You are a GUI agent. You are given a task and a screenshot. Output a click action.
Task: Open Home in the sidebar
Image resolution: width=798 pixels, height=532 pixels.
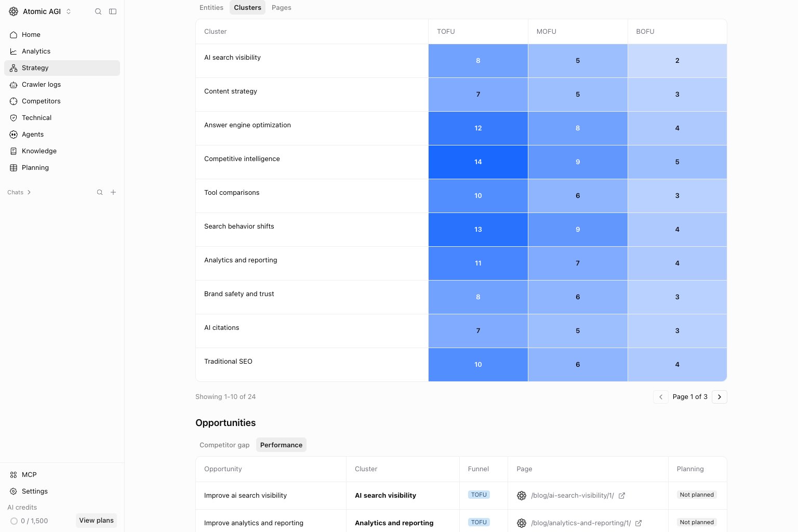62,35
